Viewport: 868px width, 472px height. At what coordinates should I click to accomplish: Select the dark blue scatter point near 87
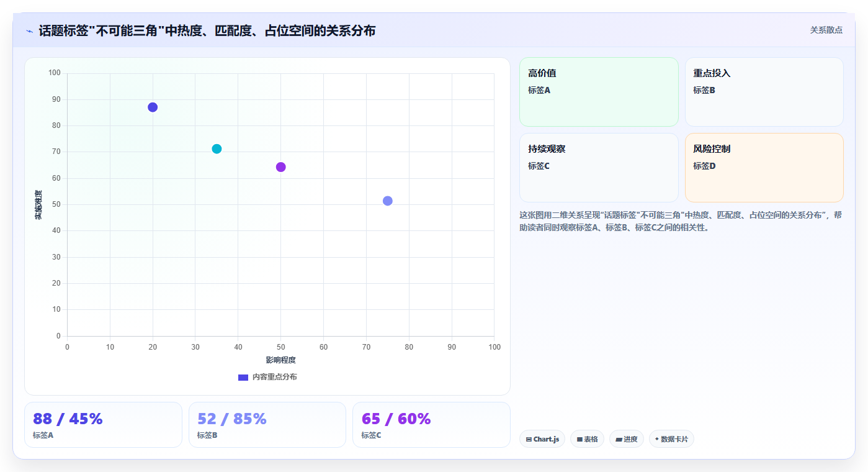coord(153,107)
